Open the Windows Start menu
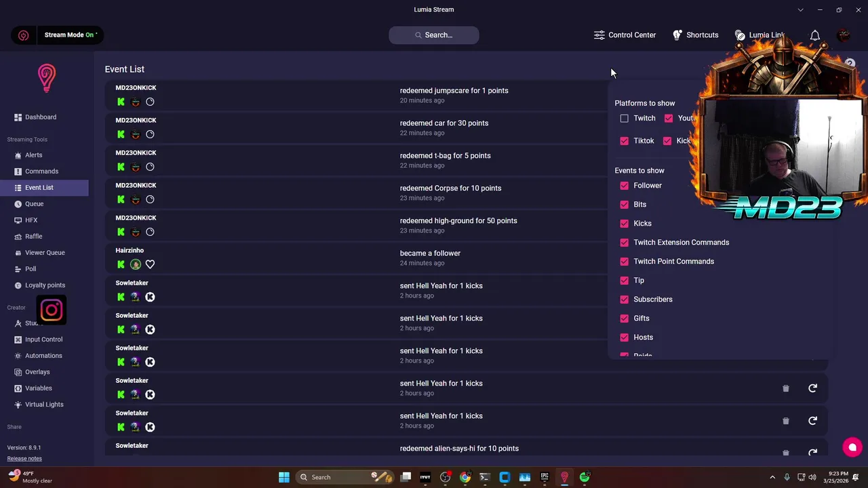Image resolution: width=868 pixels, height=488 pixels. point(284,477)
